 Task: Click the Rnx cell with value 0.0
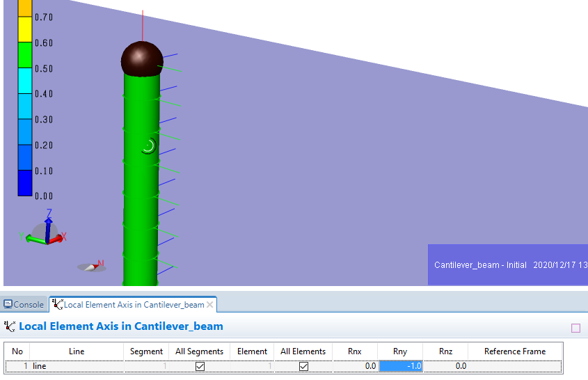tap(355, 366)
